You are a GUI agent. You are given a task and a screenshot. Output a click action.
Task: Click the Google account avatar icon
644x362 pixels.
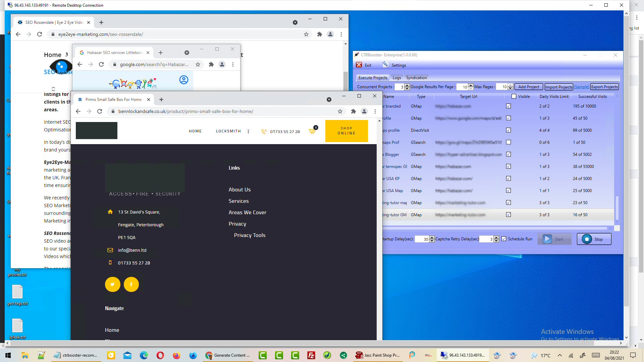183,80
